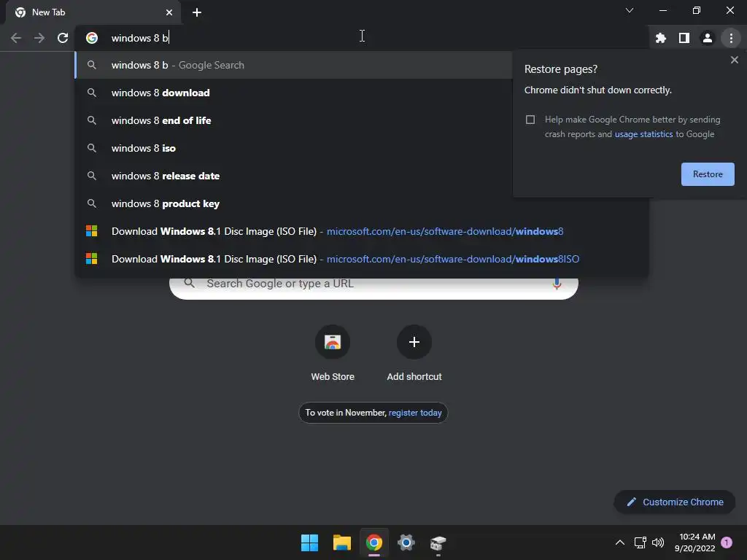
Task: Open the suggestion whose URL ends in windows8
Action: [x=362, y=231]
